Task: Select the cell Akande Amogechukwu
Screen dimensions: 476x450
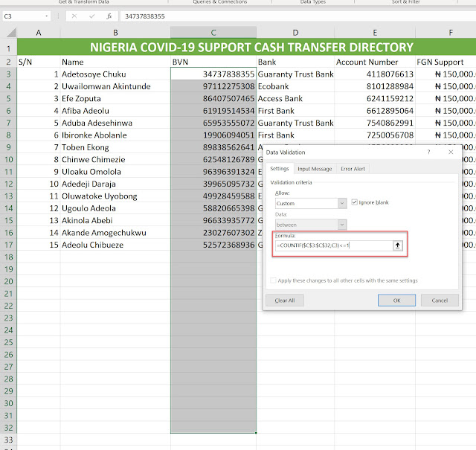Action: (115, 233)
